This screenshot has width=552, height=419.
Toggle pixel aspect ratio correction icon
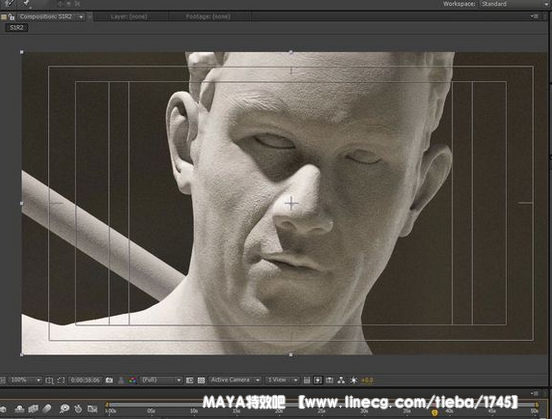(307, 380)
